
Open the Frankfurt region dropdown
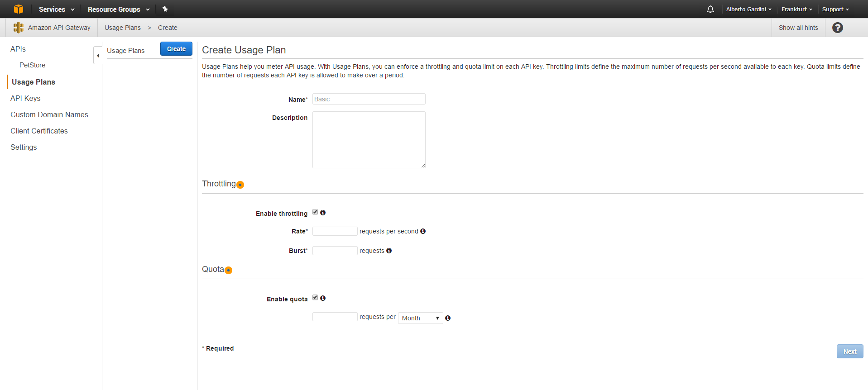click(x=796, y=9)
